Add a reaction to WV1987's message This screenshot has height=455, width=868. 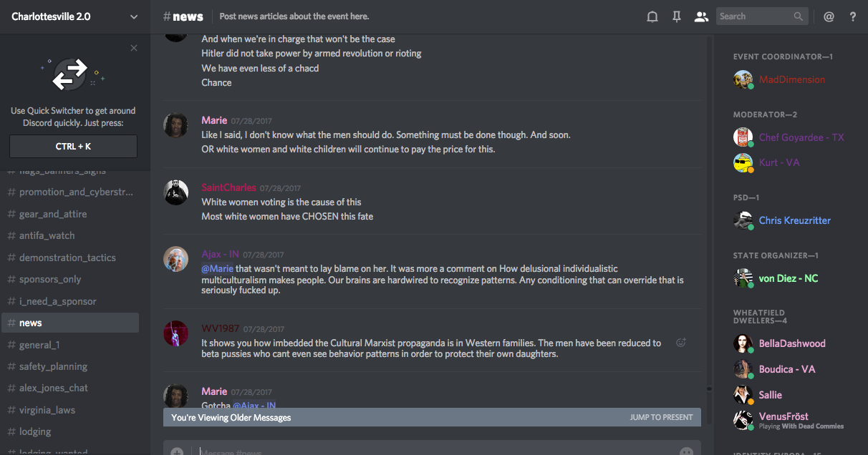point(681,343)
